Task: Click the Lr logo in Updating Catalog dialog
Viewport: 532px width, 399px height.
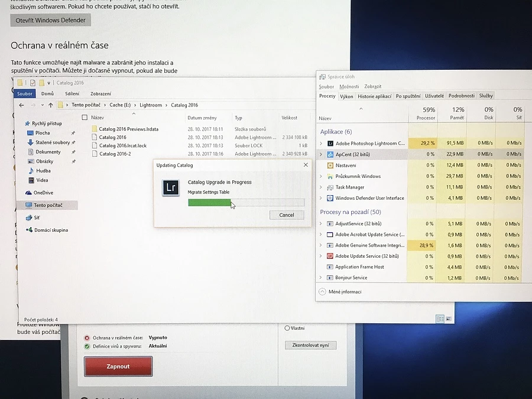Action: pyautogui.click(x=171, y=187)
